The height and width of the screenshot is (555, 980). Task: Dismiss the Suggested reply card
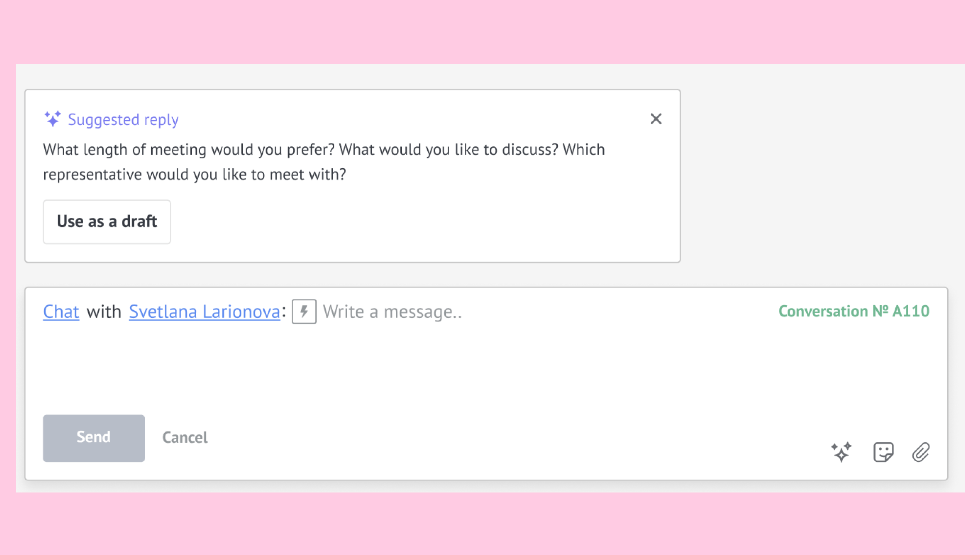[x=656, y=119]
